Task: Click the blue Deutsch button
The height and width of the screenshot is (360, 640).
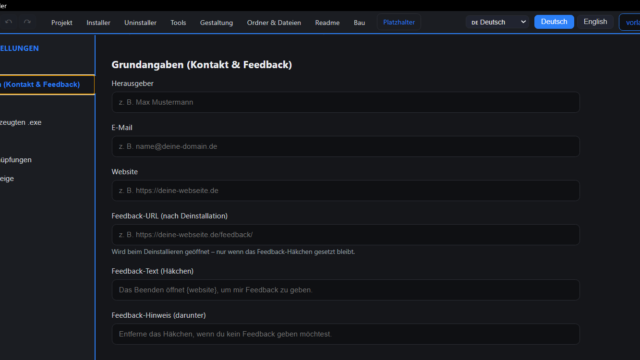Action: point(554,22)
